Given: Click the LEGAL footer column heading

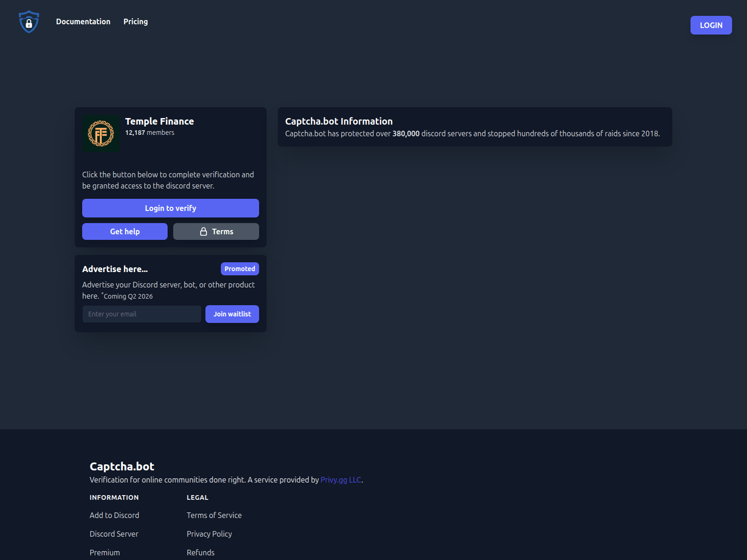Looking at the screenshot, I should pos(197,497).
